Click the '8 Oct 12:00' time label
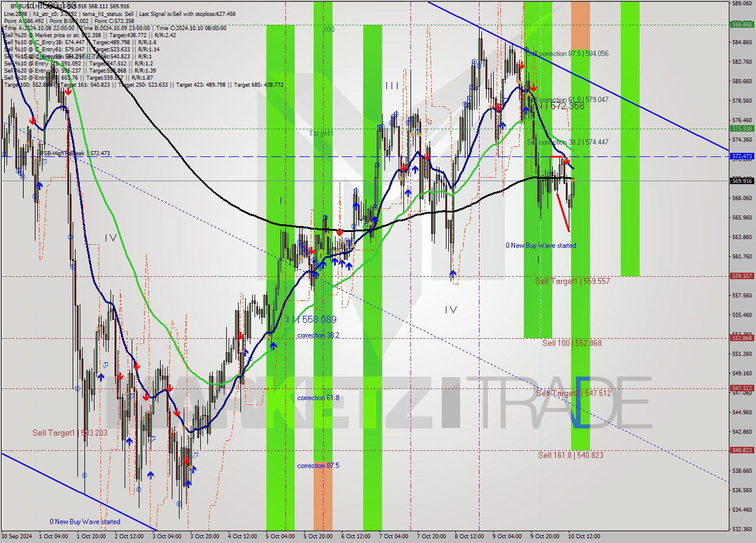 click(470, 537)
